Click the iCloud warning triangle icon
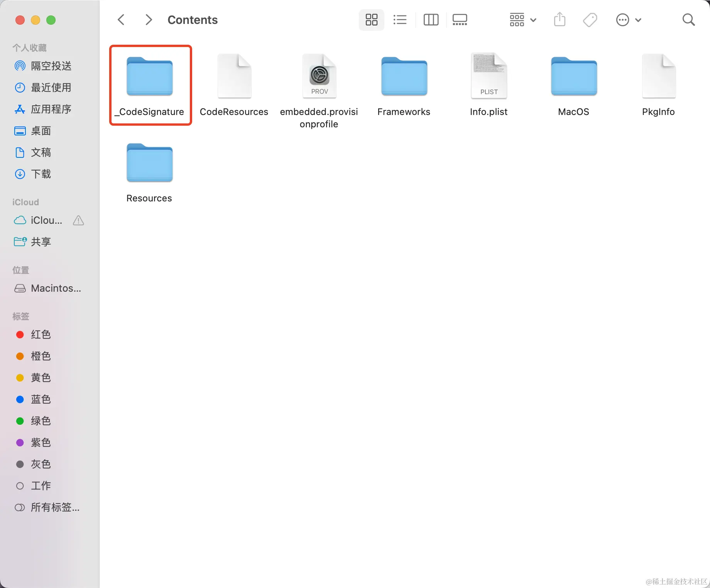710x588 pixels. [x=78, y=220]
